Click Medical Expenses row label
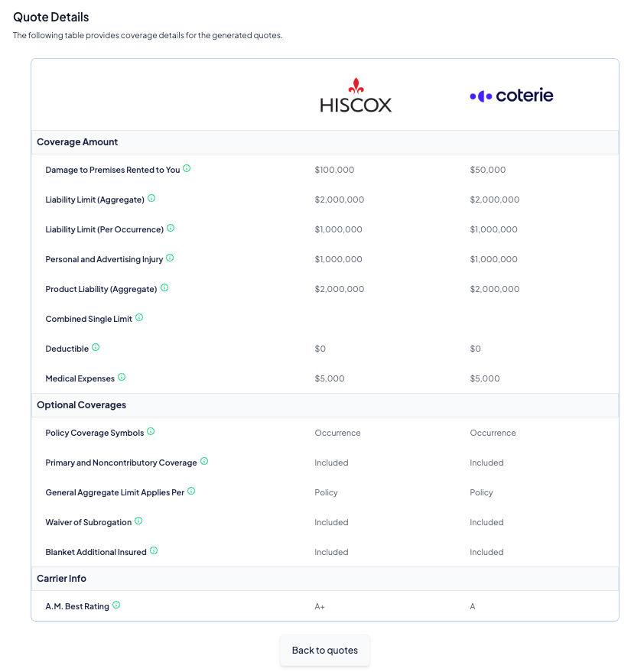 coord(80,378)
